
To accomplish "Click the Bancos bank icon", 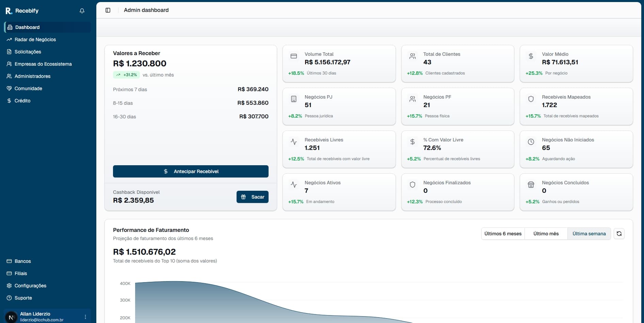I will (x=9, y=261).
